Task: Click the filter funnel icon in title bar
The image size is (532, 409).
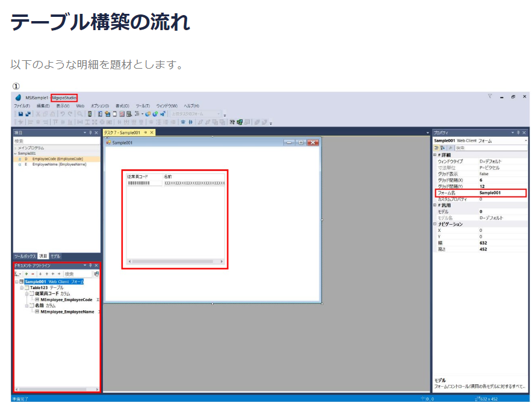Action: click(490, 96)
